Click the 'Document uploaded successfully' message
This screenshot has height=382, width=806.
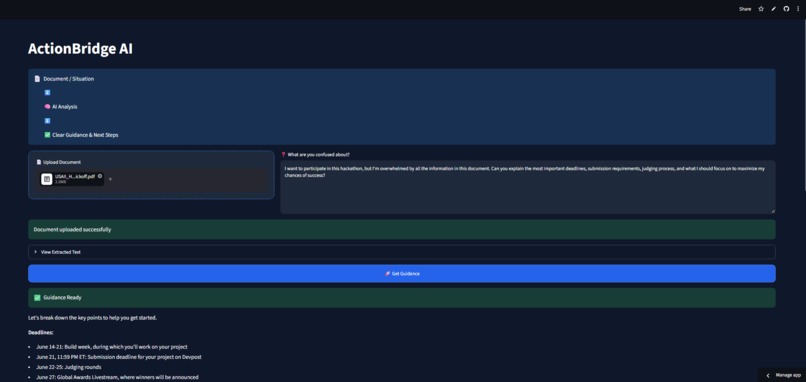pyautogui.click(x=401, y=229)
